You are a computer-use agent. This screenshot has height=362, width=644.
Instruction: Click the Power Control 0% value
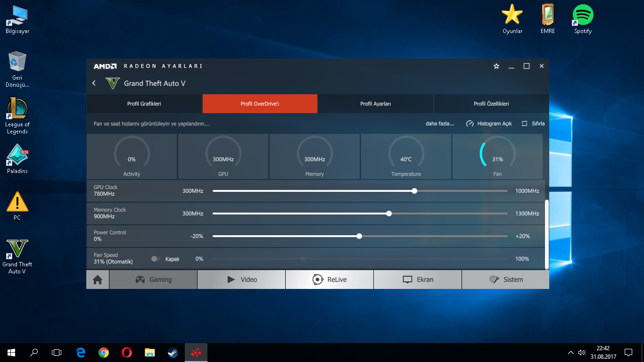98,239
